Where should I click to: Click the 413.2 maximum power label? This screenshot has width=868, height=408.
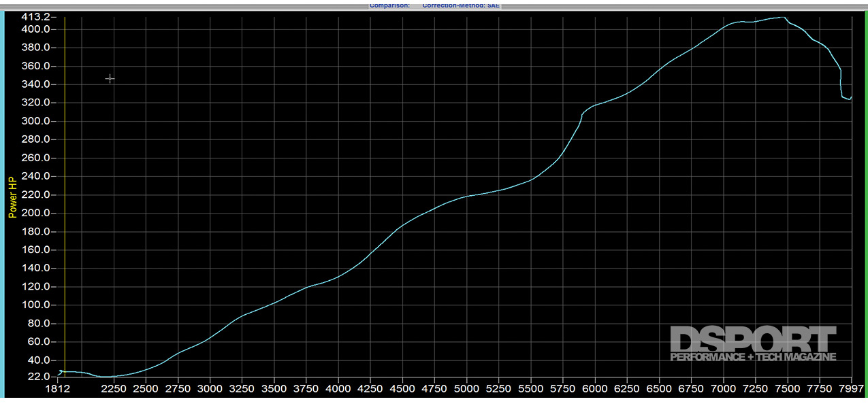pos(35,16)
